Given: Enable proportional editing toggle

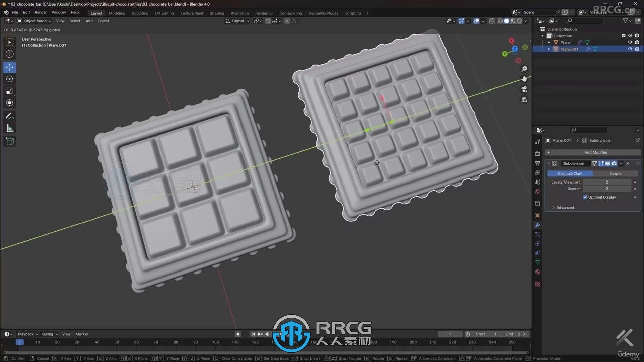Looking at the screenshot, I should (x=287, y=21).
